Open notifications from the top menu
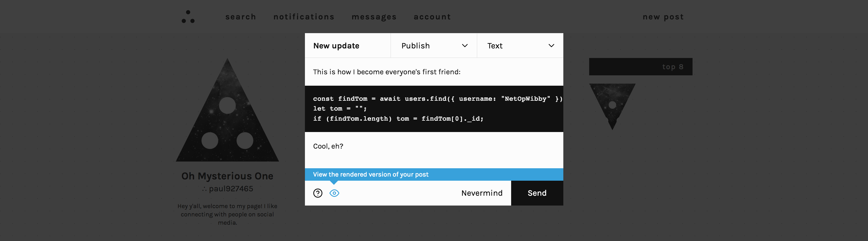868x241 pixels. pos(304,17)
